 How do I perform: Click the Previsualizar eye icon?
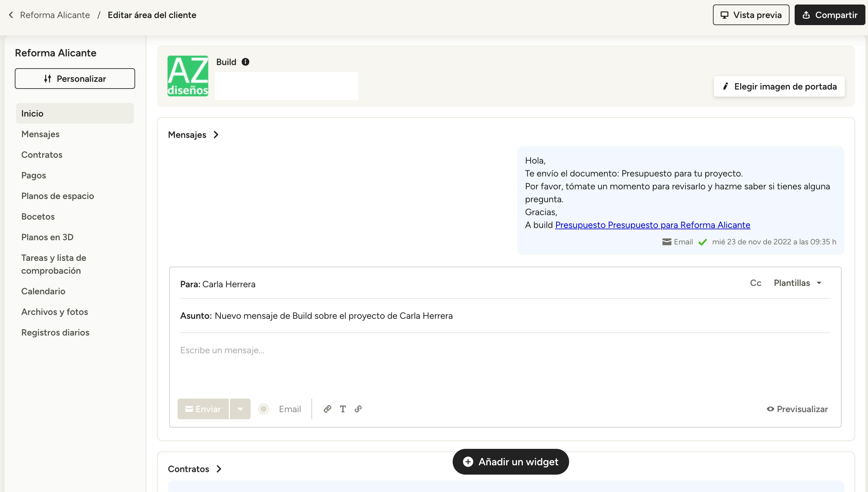[770, 409]
